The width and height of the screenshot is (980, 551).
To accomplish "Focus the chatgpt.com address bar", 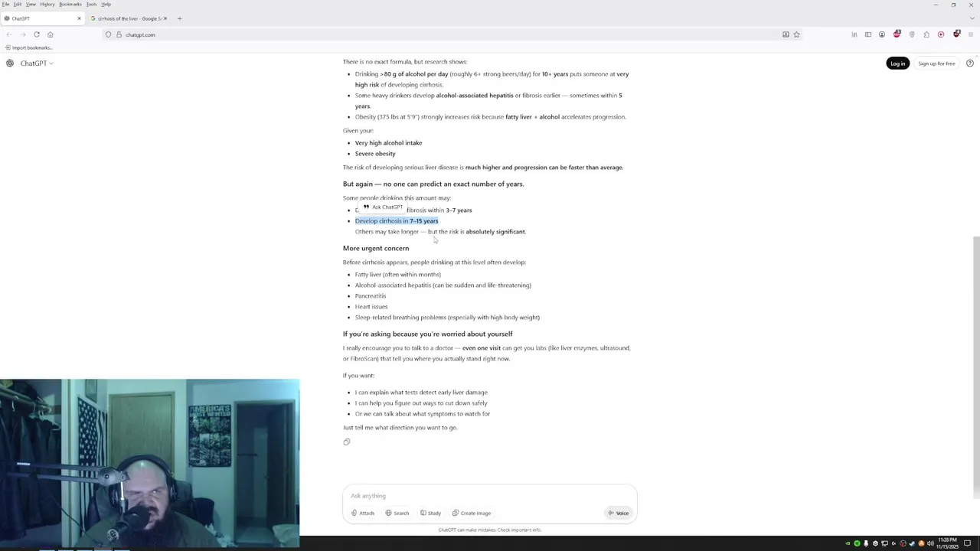I will tap(452, 34).
